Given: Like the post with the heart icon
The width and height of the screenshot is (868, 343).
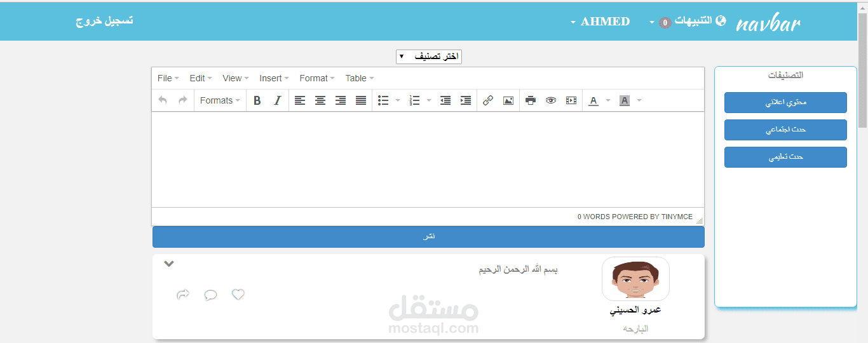Looking at the screenshot, I should click(238, 294).
